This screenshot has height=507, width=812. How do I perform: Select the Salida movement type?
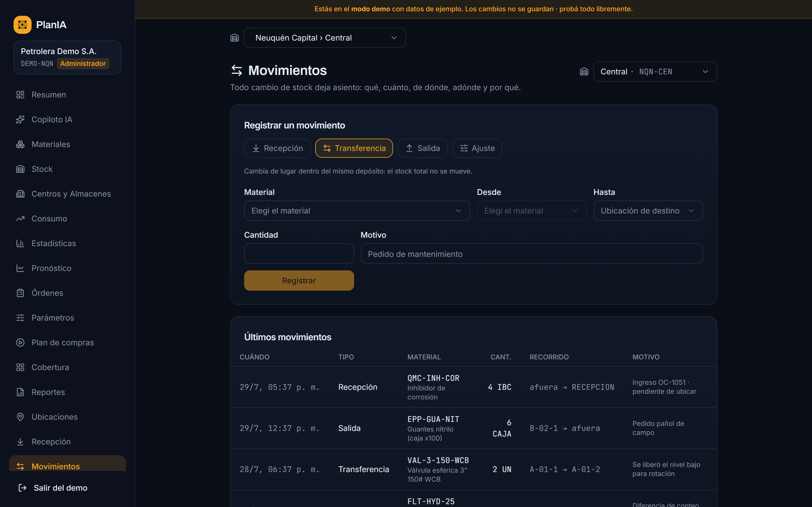[x=422, y=148]
